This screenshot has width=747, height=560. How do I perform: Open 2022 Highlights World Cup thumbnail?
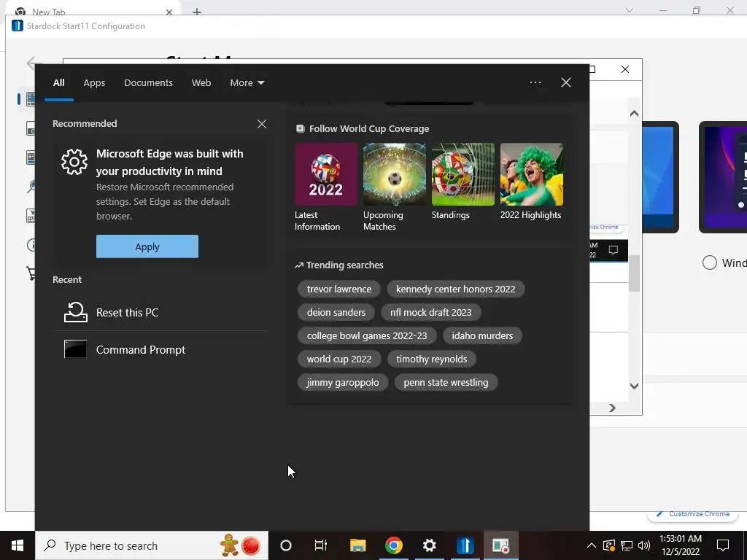pyautogui.click(x=532, y=174)
